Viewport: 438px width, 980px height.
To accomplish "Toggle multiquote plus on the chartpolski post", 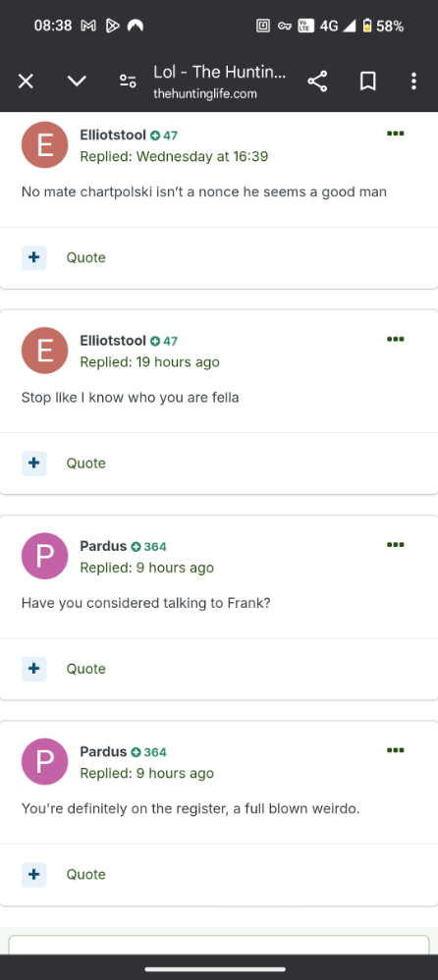I will point(33,257).
